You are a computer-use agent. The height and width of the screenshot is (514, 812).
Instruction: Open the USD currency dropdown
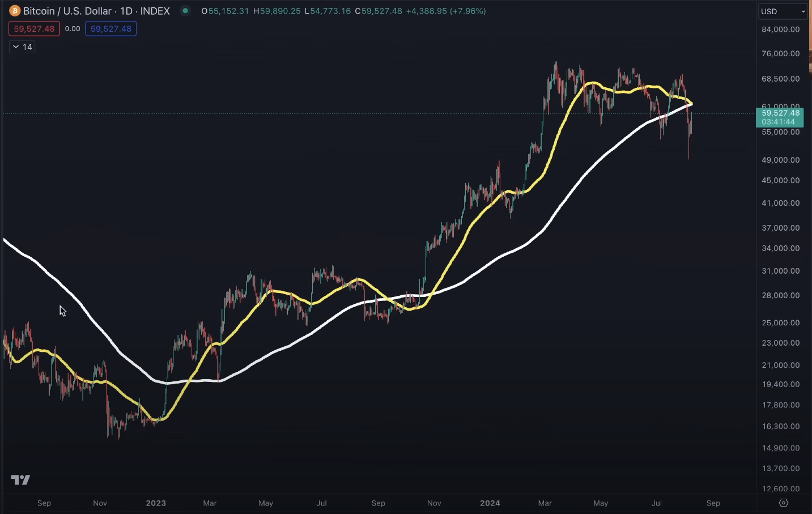783,11
